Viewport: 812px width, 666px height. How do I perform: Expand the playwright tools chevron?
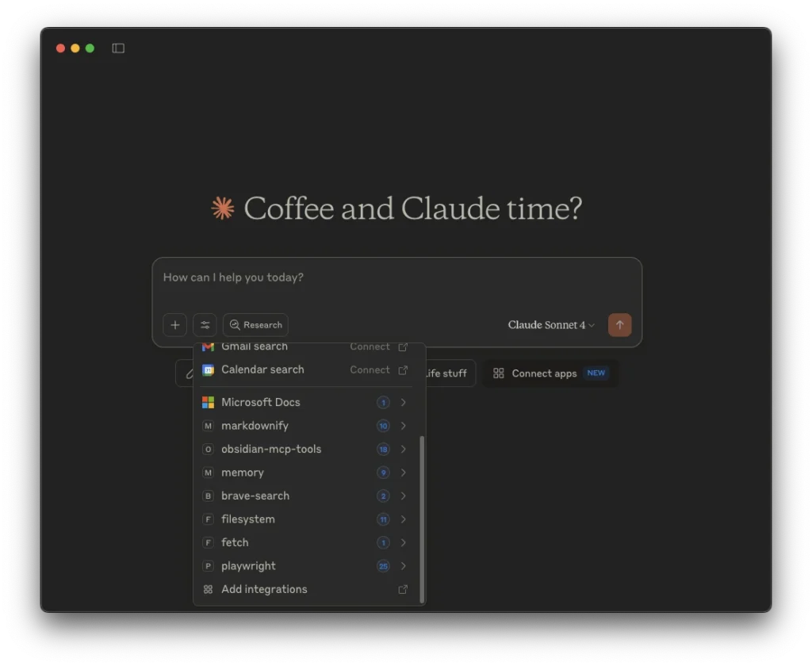(x=404, y=565)
